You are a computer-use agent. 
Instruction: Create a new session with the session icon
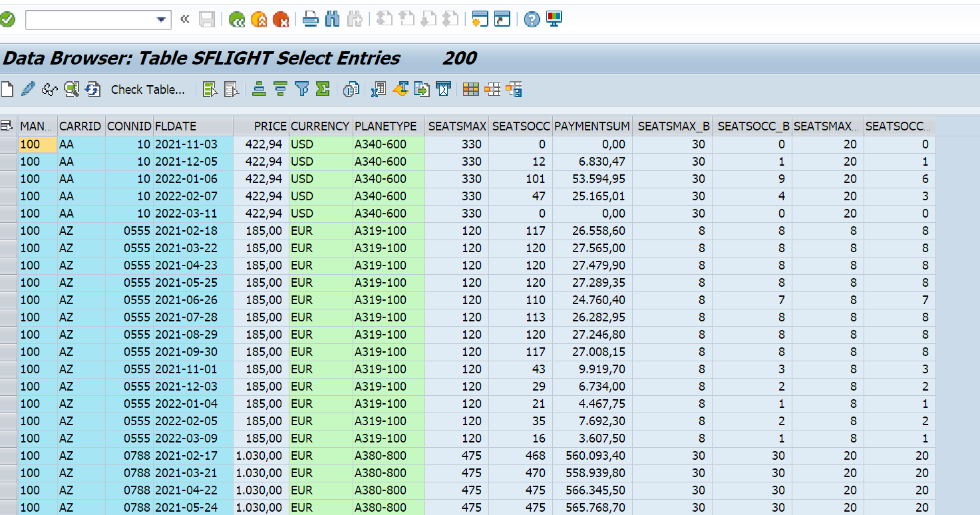[x=480, y=19]
